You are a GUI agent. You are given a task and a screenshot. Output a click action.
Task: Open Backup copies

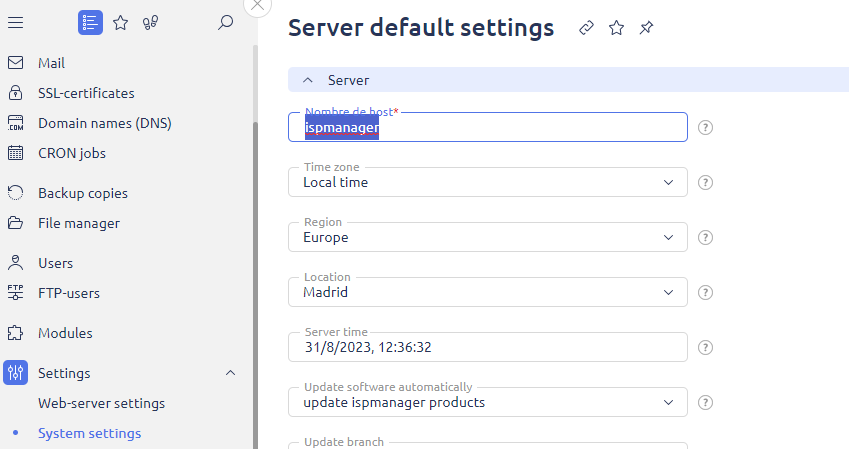(83, 193)
